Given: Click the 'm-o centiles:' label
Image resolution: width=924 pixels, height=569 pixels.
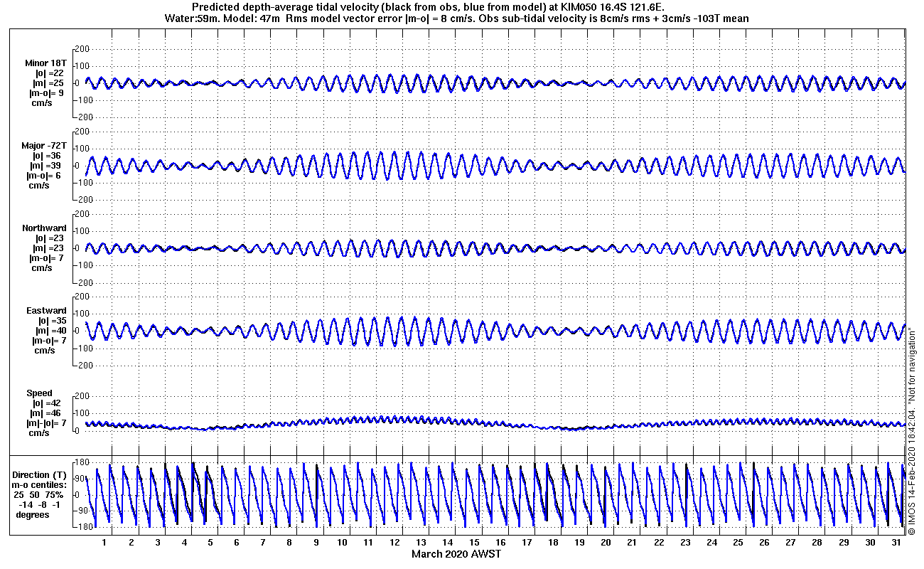Looking at the screenshot, I should (x=40, y=484).
